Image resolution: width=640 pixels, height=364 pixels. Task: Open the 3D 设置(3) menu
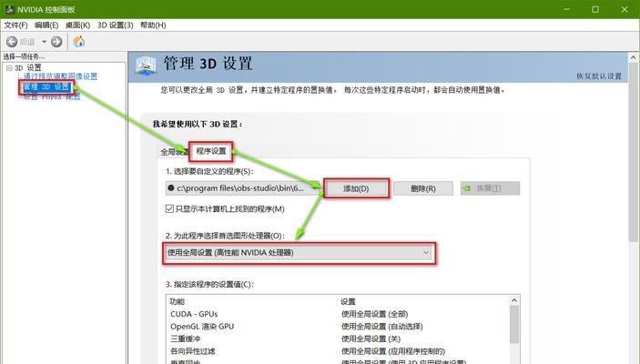[x=115, y=25]
